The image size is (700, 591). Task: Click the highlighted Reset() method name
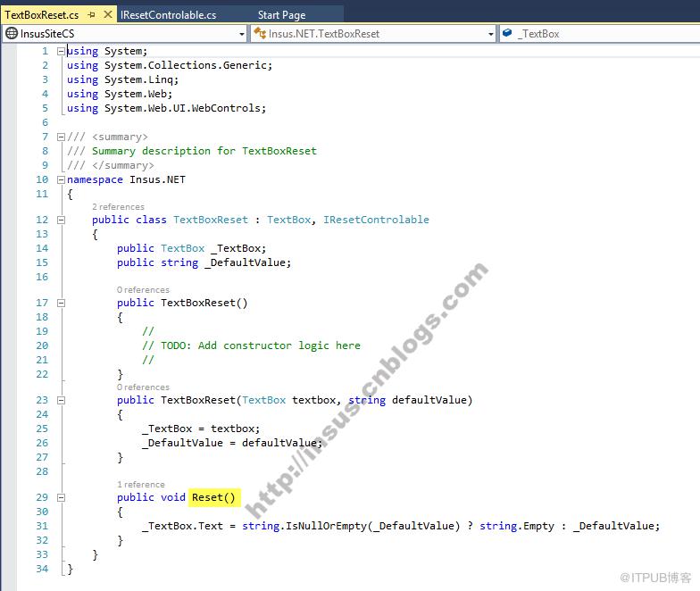(214, 497)
